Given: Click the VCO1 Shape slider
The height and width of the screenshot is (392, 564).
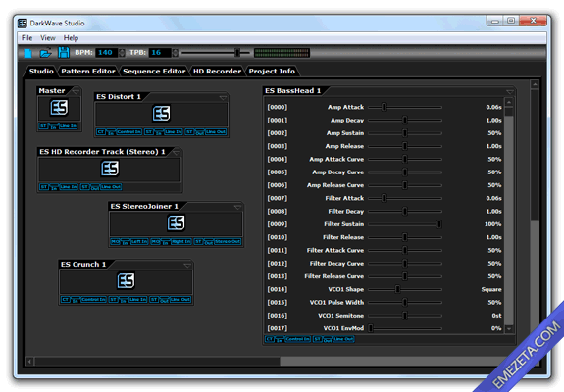Looking at the screenshot, I should tap(405, 289).
